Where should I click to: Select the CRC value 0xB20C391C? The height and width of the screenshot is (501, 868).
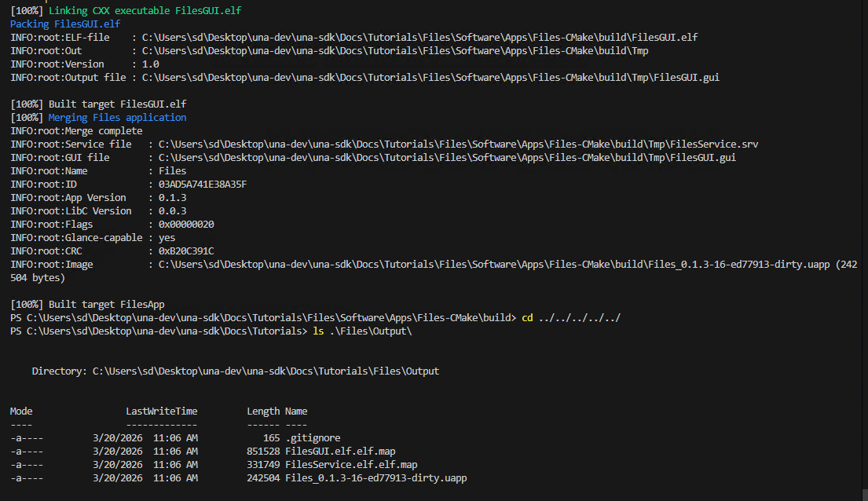tap(187, 251)
